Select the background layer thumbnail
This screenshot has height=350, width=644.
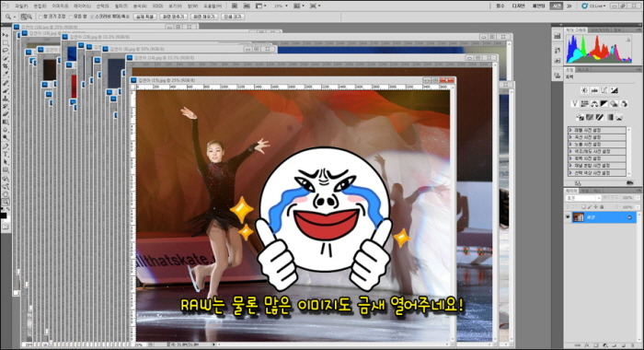pos(579,217)
